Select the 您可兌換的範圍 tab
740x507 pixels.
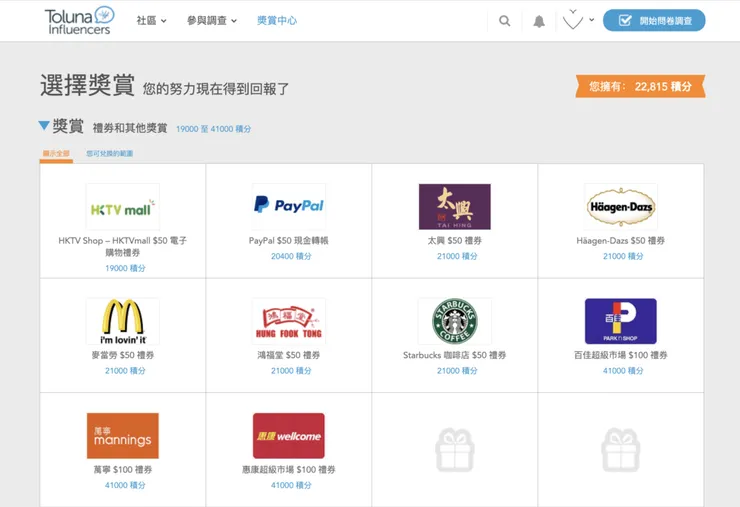[x=109, y=153]
